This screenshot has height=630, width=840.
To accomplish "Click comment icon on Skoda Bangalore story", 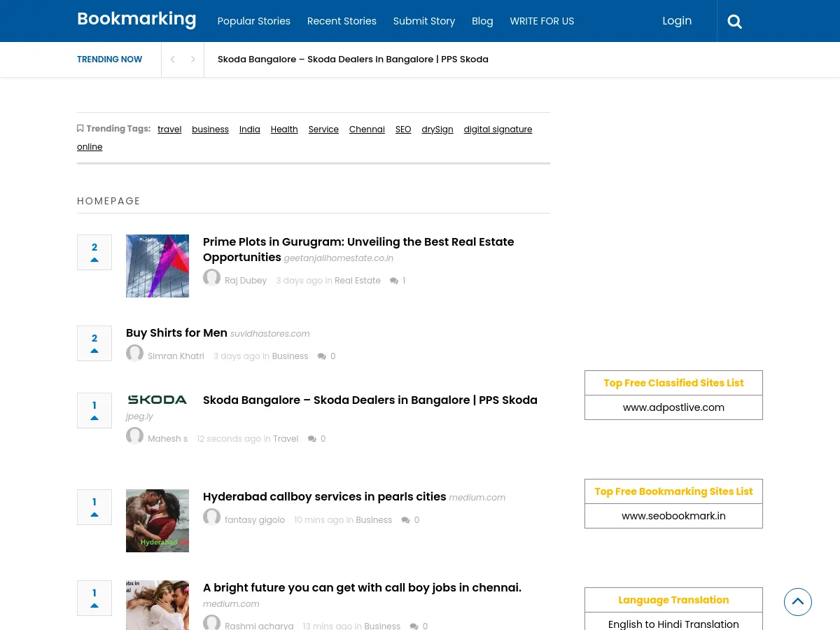I will pos(312,438).
